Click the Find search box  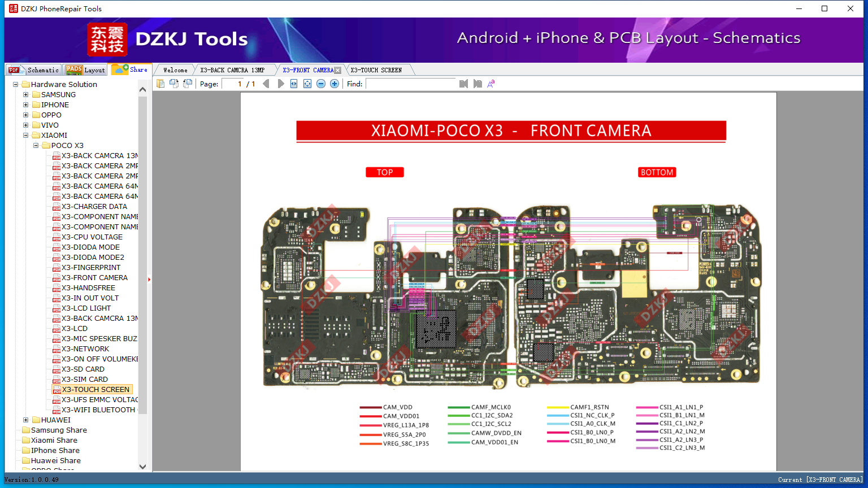411,84
